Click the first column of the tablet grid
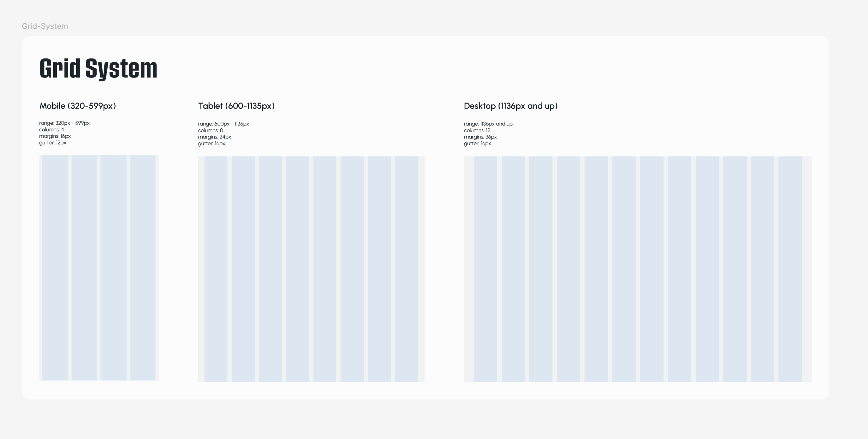The height and width of the screenshot is (439, 868). coord(216,269)
